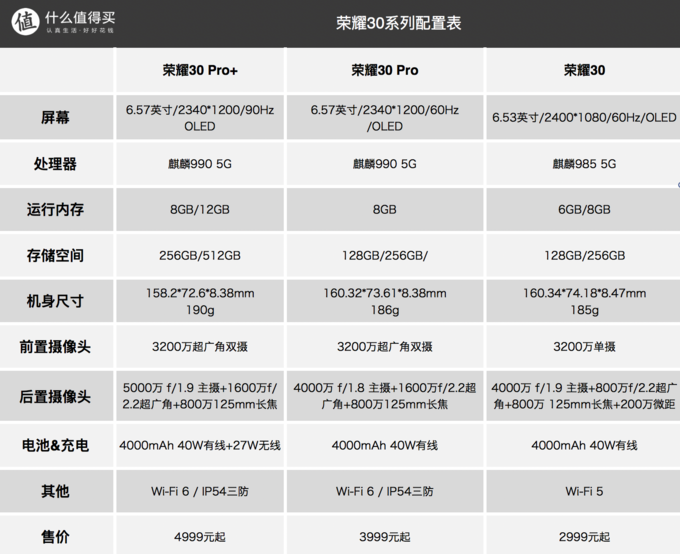
Task: Select the 4000万 f/1.8 主摄 rear camera cell
Action: (385, 396)
